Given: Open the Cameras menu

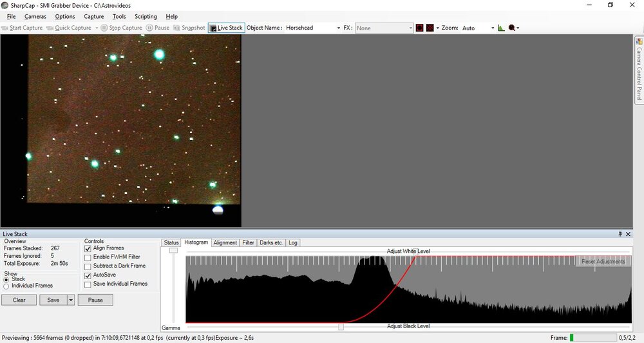Looking at the screenshot, I should click(x=35, y=17).
